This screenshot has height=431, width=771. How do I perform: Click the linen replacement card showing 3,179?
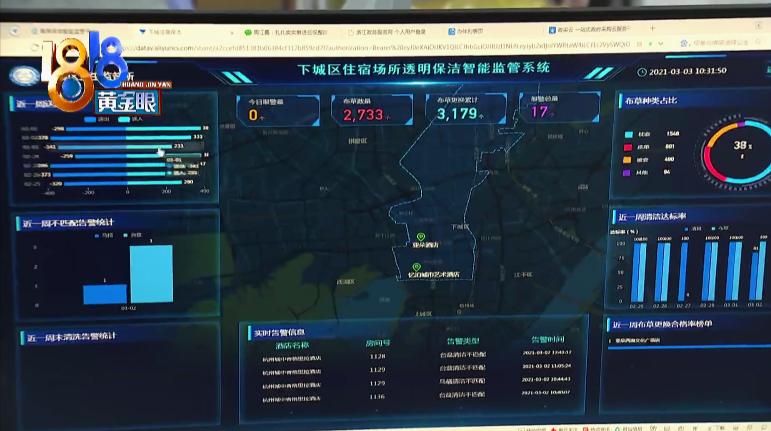[x=466, y=109]
